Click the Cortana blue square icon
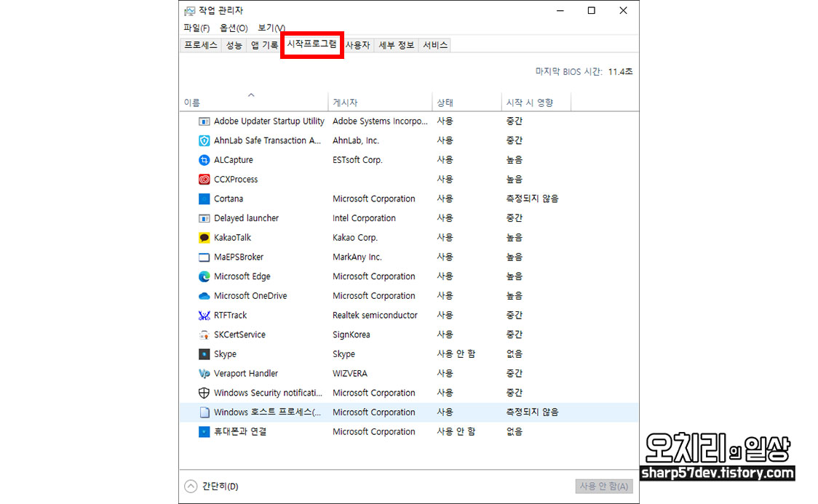 (x=204, y=199)
